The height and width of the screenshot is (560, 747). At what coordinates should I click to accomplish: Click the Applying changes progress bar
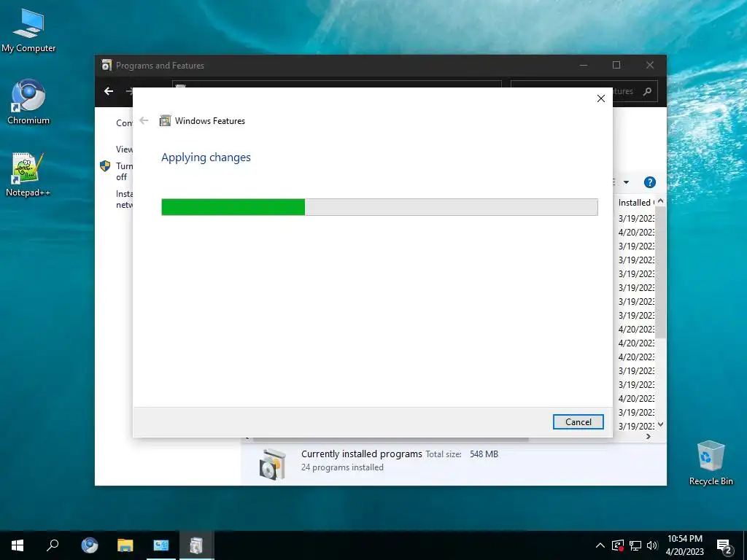click(379, 207)
